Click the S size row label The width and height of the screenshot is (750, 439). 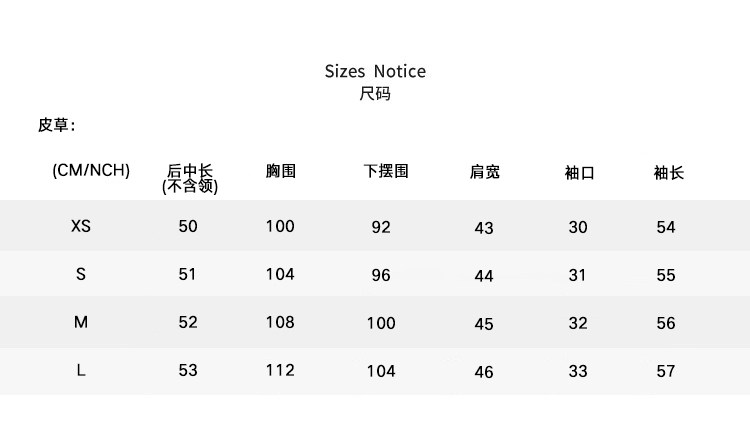click(x=81, y=274)
